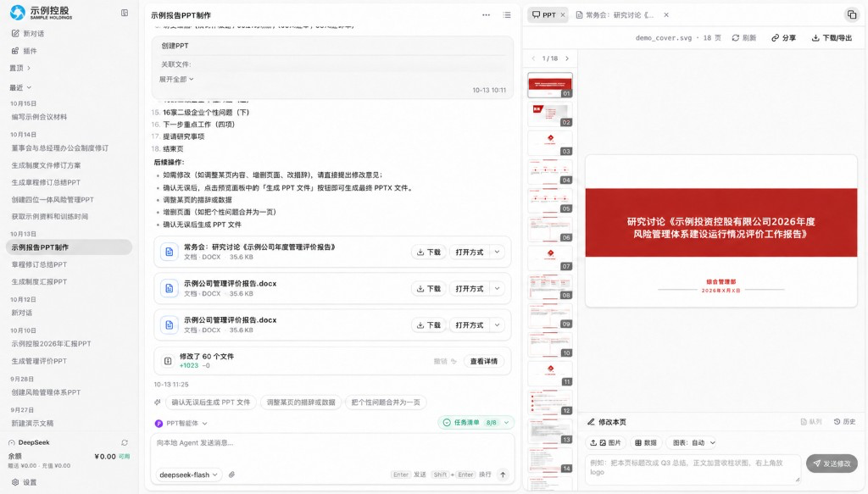Click the file icon of 修改了 60 个文件
Image resolution: width=868 pixels, height=494 pixels.
(x=168, y=361)
